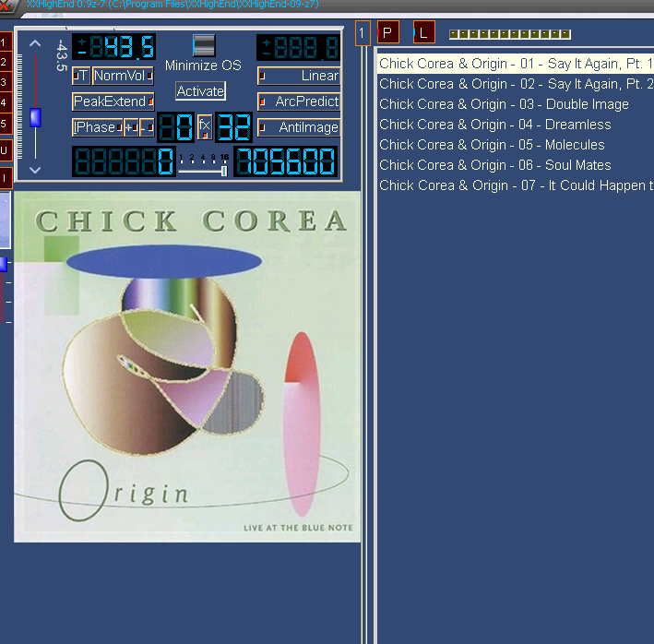Select track 01 - Say It Again, Pt. 1

(516, 64)
